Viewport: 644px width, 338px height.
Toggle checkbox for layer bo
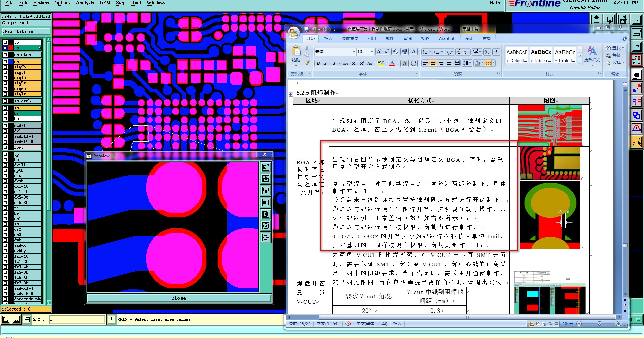[x=5, y=119]
